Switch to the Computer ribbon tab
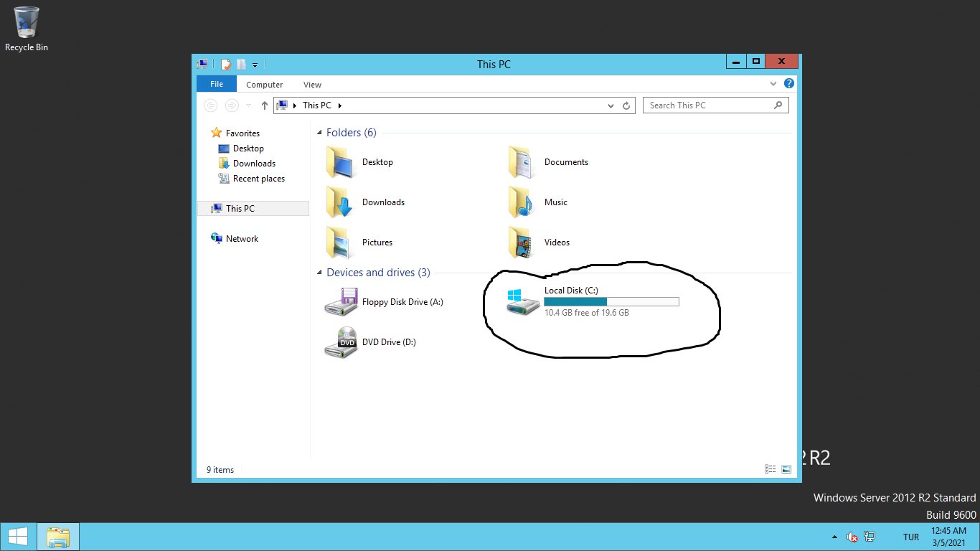Screen dimensions: 980x551 [x=265, y=85]
